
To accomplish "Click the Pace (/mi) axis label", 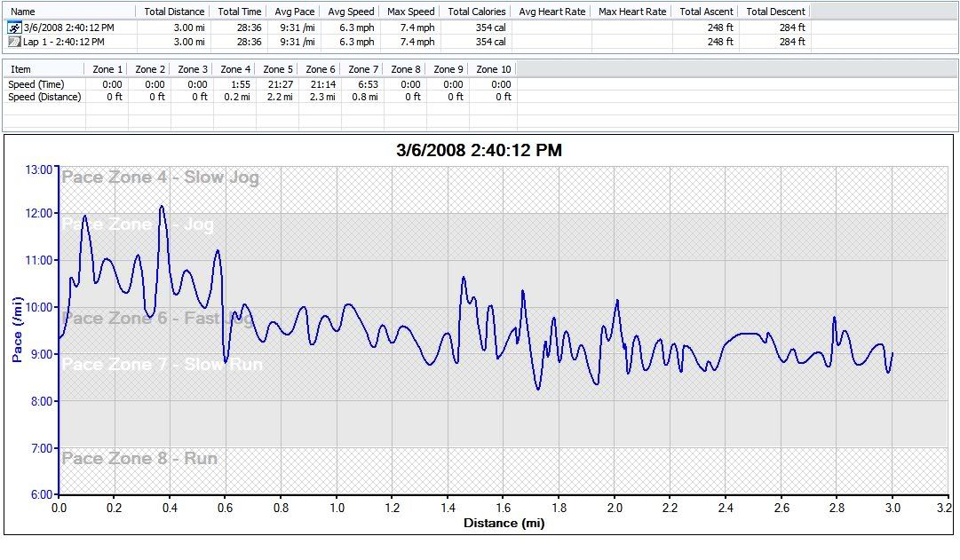I will tap(17, 330).
